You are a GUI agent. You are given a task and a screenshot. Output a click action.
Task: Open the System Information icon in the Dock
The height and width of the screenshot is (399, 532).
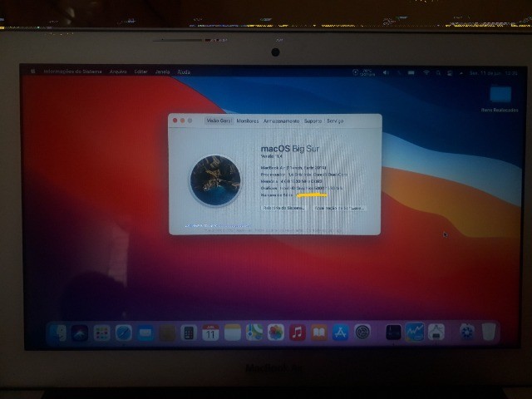pyautogui.click(x=436, y=332)
